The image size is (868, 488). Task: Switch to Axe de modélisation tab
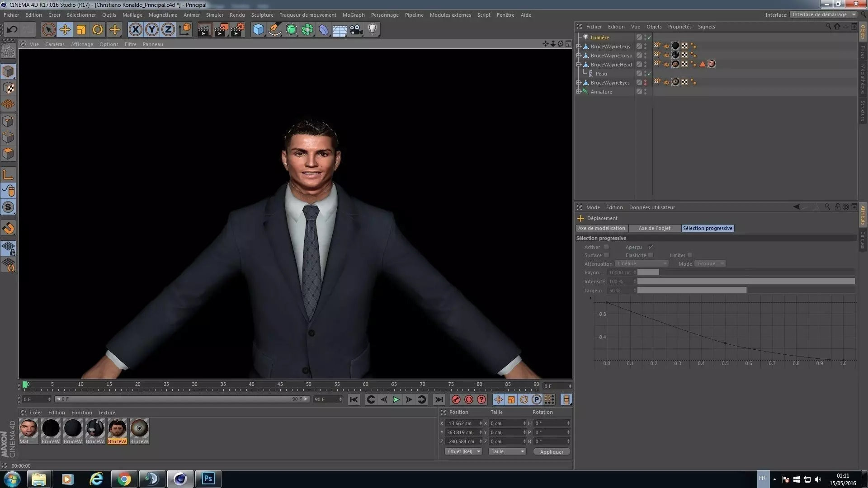tap(601, 229)
